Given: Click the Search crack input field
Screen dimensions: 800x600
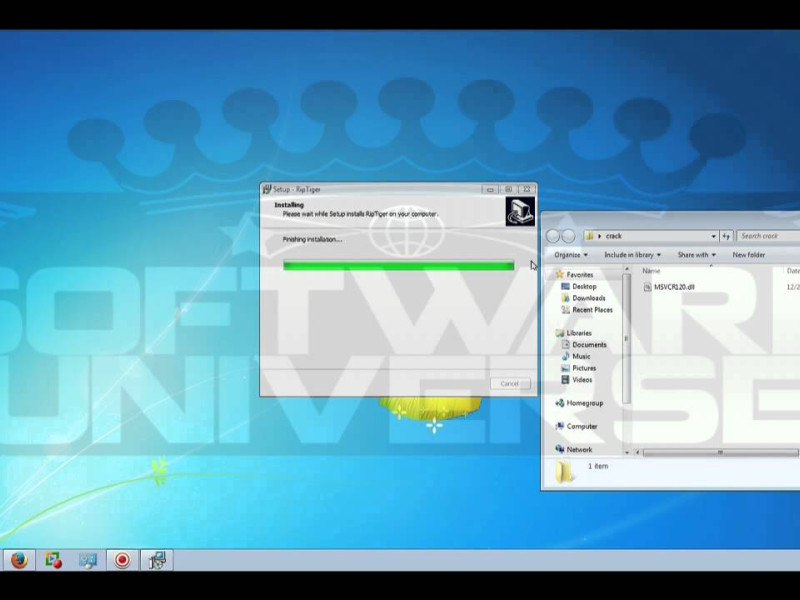Looking at the screenshot, I should (768, 236).
